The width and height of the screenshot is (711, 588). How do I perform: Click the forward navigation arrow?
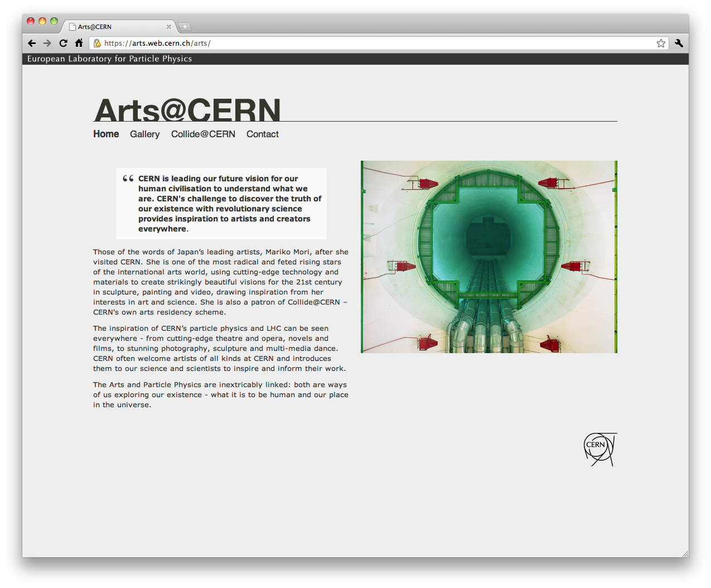tap(47, 43)
